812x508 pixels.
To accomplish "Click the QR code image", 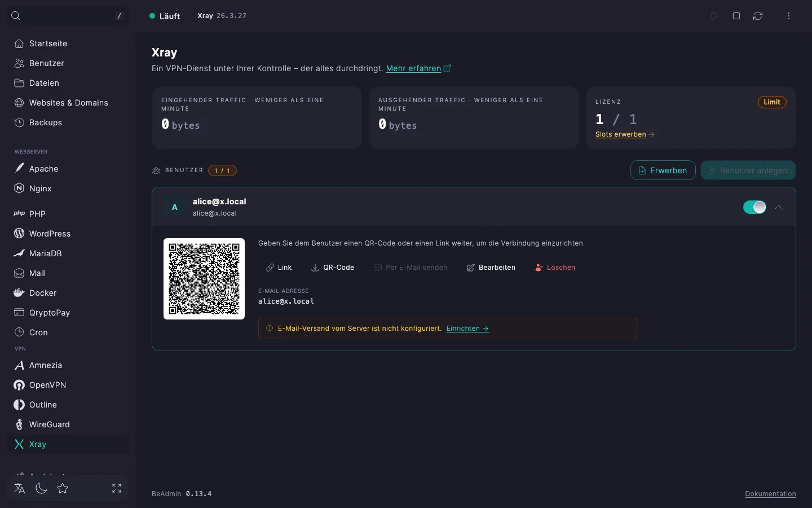I will point(204,279).
